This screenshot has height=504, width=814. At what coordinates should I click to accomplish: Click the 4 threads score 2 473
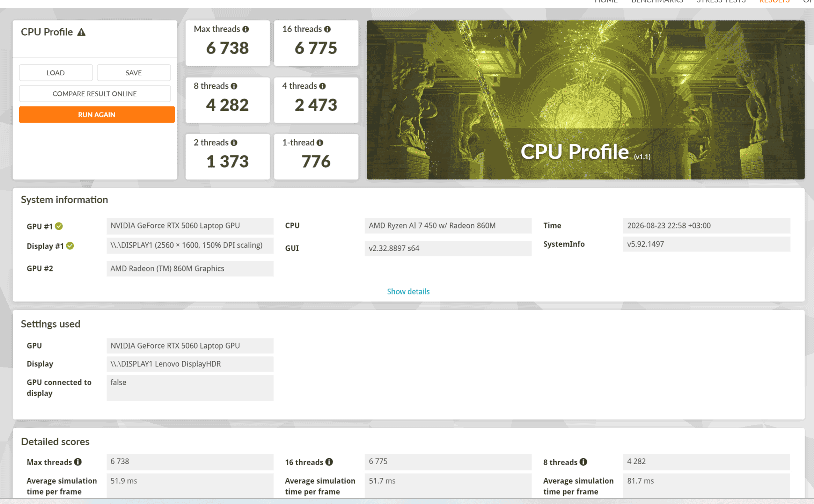coord(316,105)
